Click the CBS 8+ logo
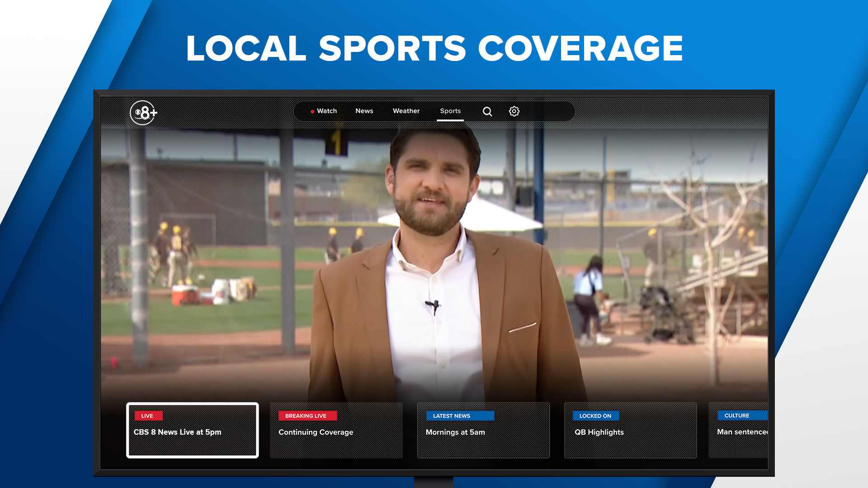 (x=143, y=113)
